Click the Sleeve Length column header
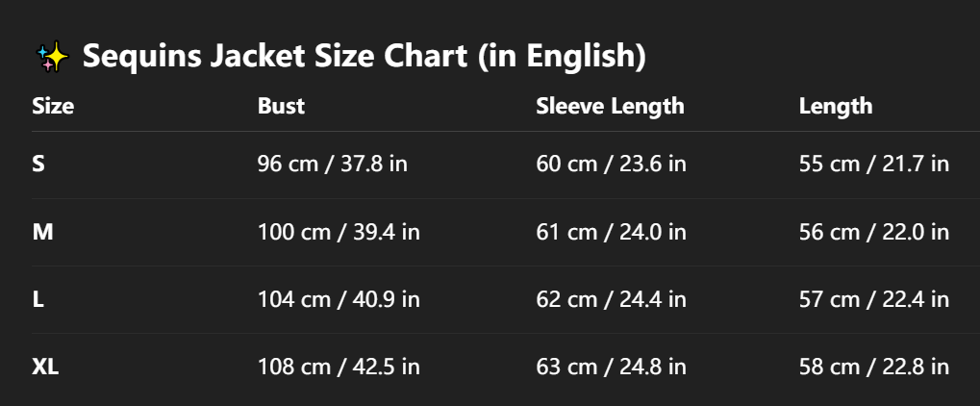Viewport: 980px width, 406px height. tap(610, 106)
